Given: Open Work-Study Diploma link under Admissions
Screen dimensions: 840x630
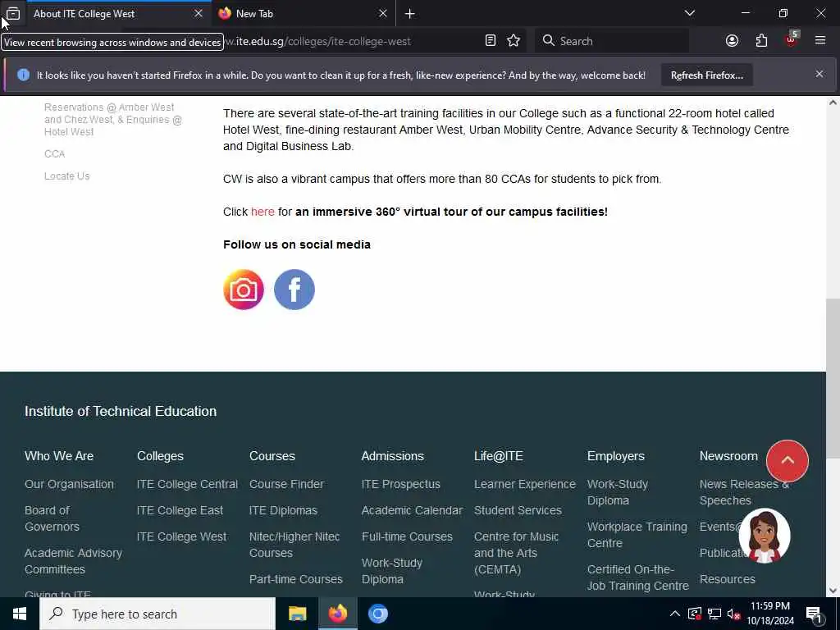Looking at the screenshot, I should pyautogui.click(x=392, y=571).
